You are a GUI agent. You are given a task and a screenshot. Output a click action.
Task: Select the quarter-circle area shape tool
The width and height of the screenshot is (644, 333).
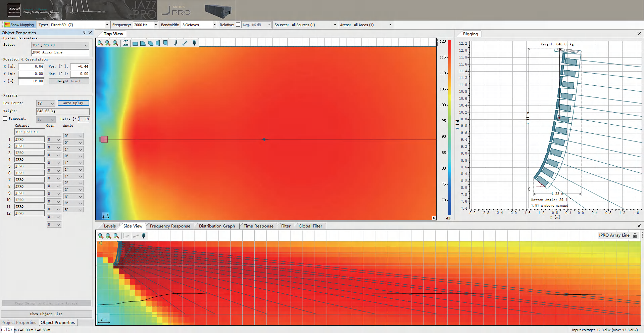click(143, 43)
